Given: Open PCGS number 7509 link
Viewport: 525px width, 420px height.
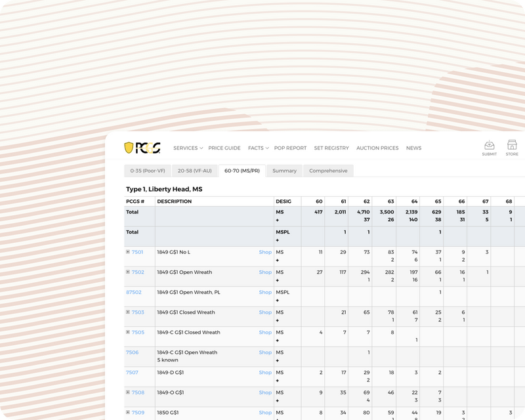Looking at the screenshot, I should (x=138, y=413).
